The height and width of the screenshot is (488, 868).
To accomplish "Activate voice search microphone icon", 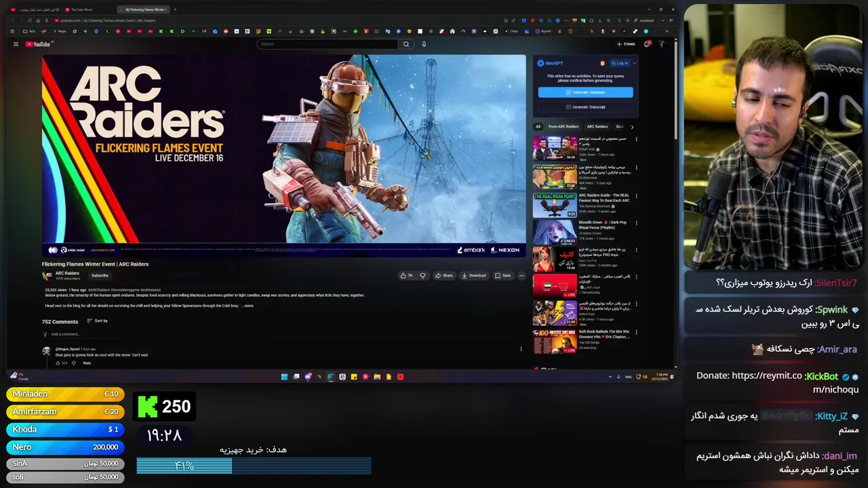I will pyautogui.click(x=424, y=44).
